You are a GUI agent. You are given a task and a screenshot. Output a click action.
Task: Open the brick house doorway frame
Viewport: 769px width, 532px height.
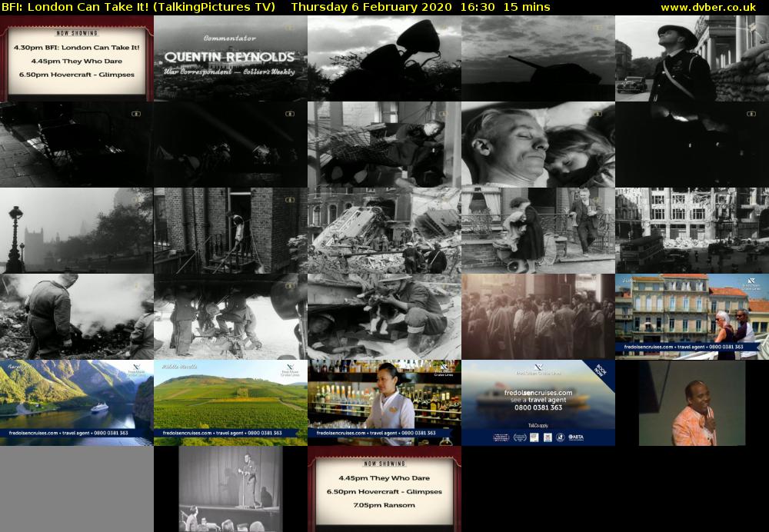click(231, 231)
